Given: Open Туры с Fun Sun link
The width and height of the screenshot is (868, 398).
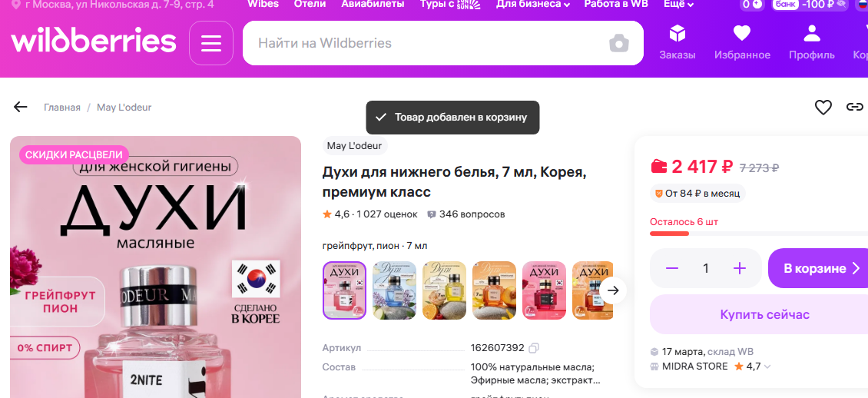Looking at the screenshot, I should [x=450, y=5].
